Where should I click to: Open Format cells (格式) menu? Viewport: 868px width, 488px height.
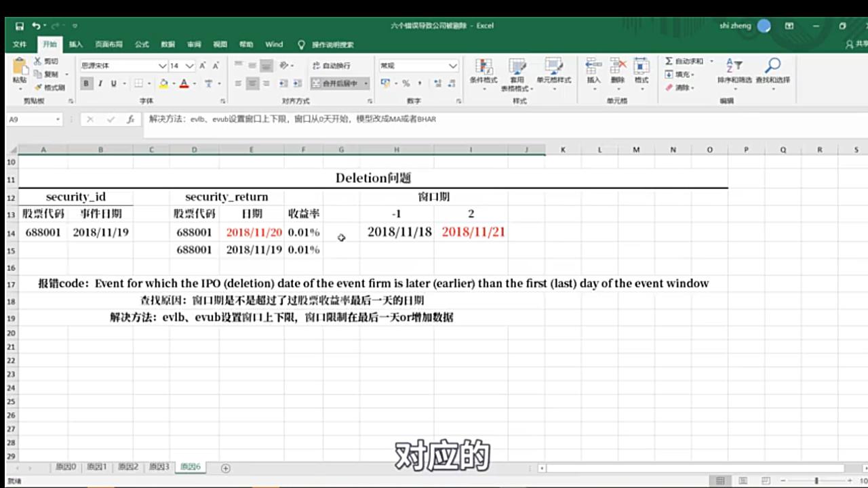click(x=642, y=71)
